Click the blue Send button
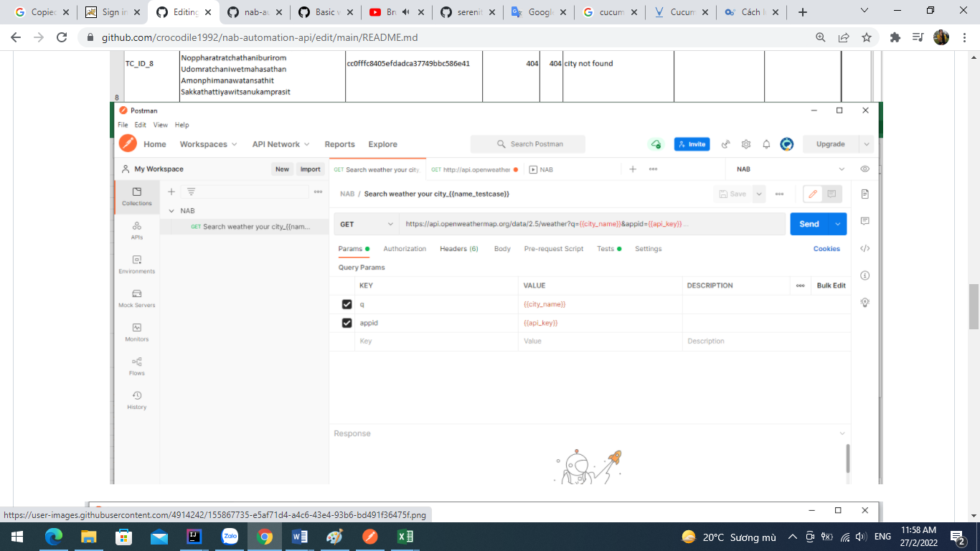 809,224
